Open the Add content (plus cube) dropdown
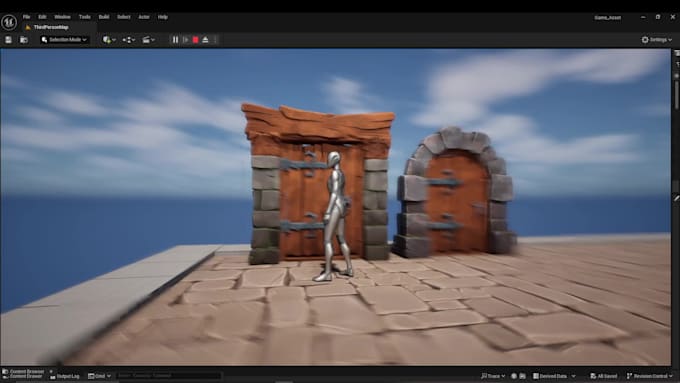 (x=109, y=40)
